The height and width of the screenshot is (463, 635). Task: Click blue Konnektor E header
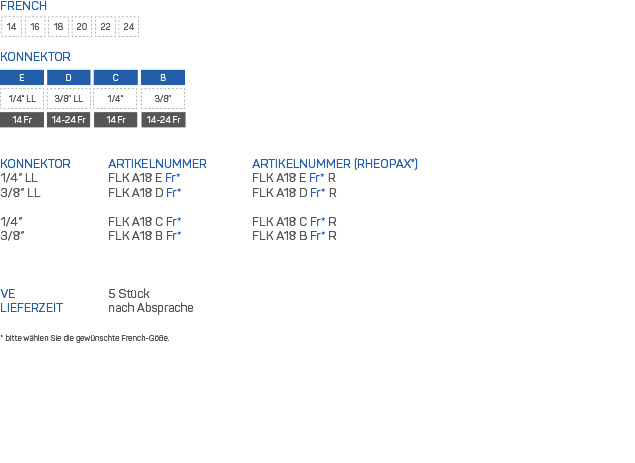point(22,78)
